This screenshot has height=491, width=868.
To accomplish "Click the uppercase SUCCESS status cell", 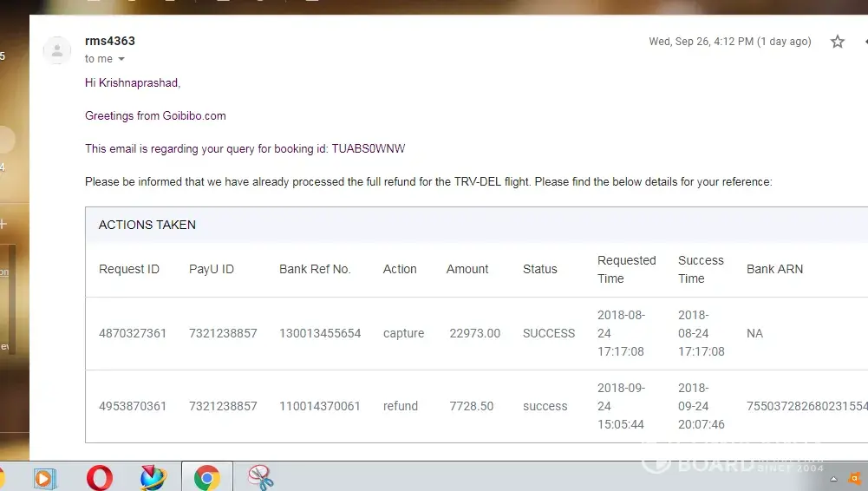I will [549, 333].
